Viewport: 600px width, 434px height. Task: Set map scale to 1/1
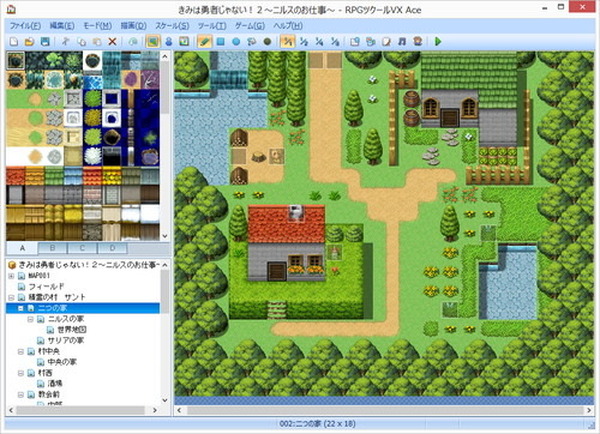coord(288,41)
